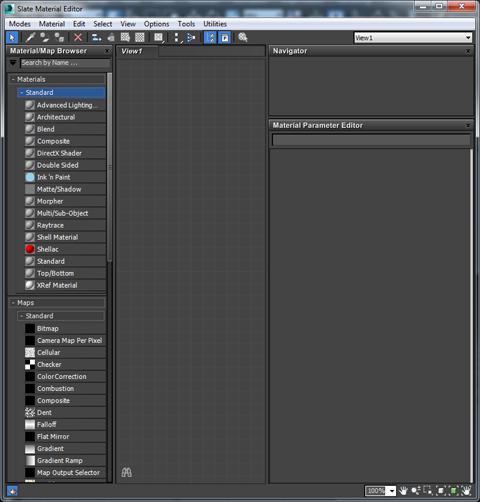Open the Tools menu
Screen dimensions: 480x502
pyautogui.click(x=186, y=24)
